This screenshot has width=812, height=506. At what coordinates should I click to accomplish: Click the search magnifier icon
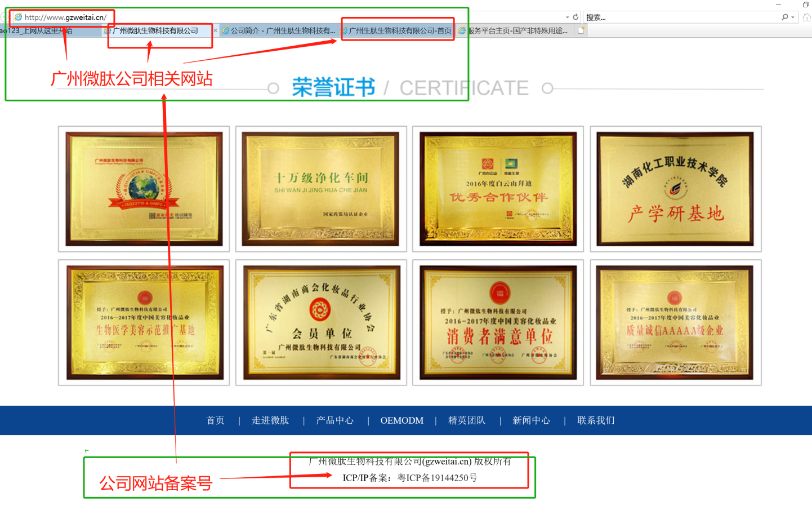coord(784,17)
